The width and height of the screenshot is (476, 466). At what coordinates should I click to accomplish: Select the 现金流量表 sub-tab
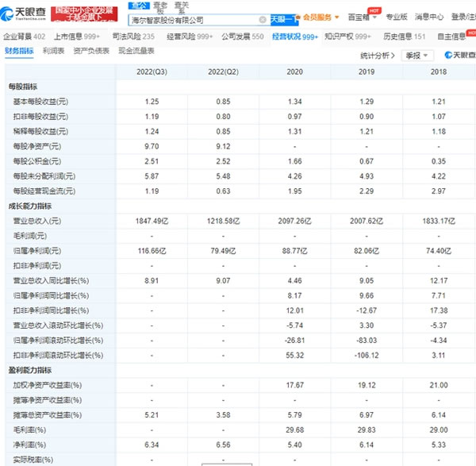[x=136, y=51]
